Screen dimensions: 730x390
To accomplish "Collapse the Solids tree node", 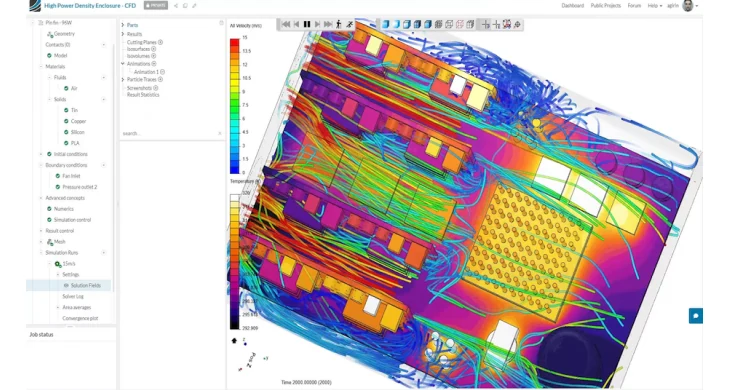I will (49, 99).
